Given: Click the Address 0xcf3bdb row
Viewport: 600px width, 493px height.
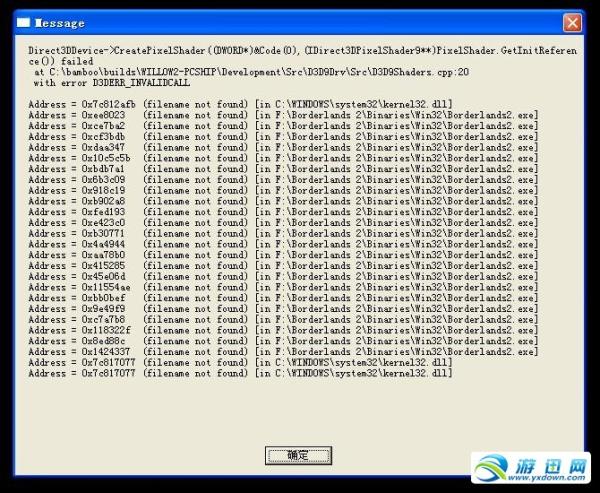Looking at the screenshot, I should (283, 137).
